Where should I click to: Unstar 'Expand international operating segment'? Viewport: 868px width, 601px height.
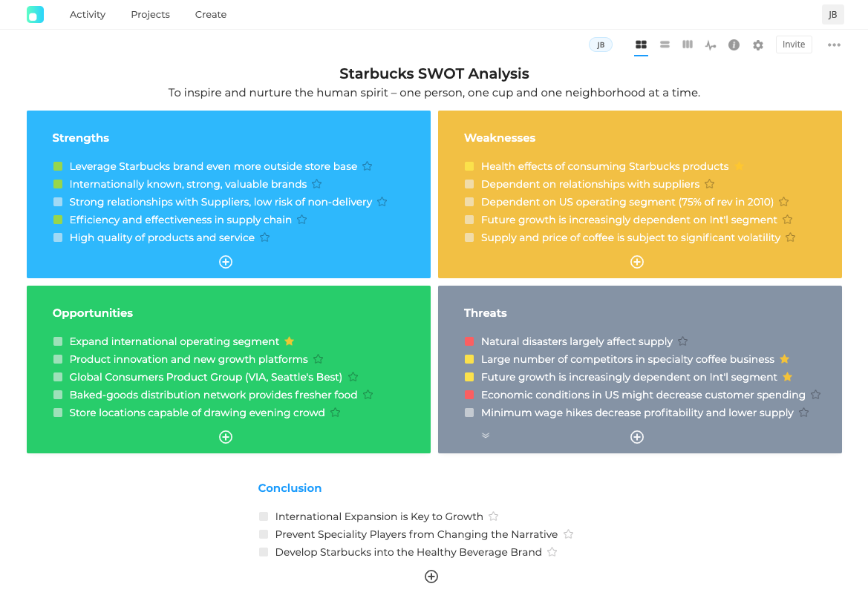click(289, 341)
